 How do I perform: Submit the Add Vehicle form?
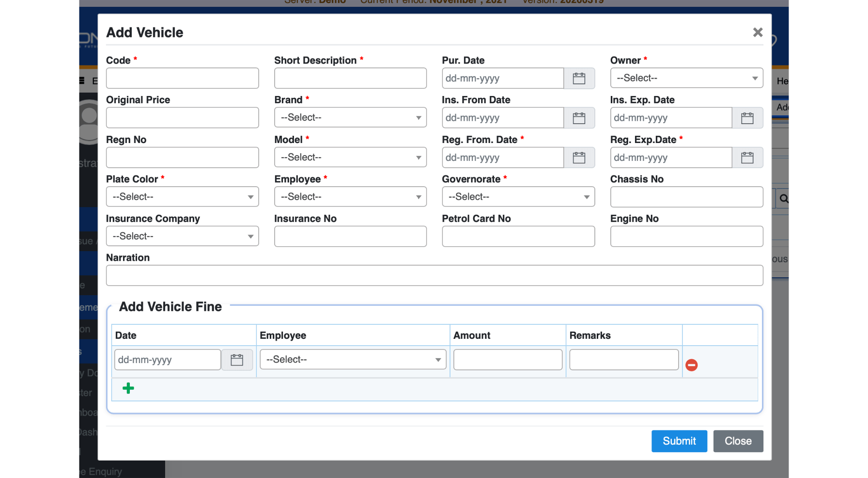coord(679,441)
